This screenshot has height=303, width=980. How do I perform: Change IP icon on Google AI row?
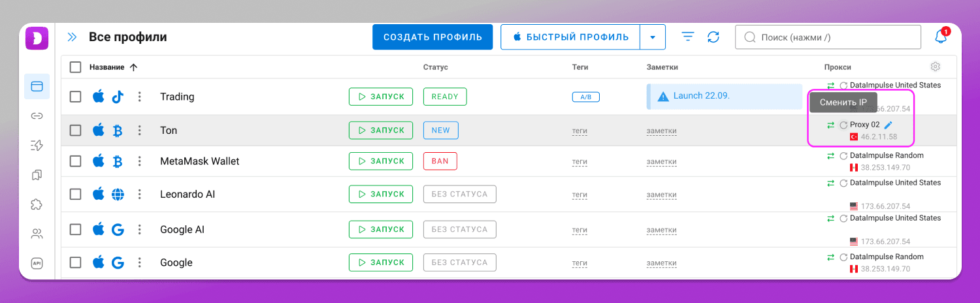pyautogui.click(x=843, y=218)
